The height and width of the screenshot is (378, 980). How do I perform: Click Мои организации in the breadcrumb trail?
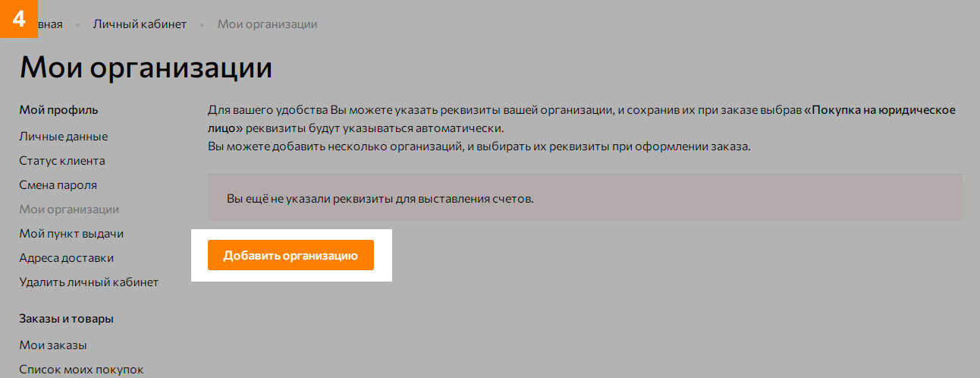click(x=267, y=24)
